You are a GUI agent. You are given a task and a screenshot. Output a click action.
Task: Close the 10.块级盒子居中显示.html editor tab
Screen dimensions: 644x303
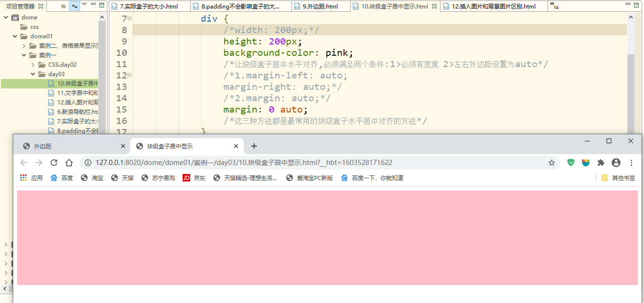tap(434, 6)
